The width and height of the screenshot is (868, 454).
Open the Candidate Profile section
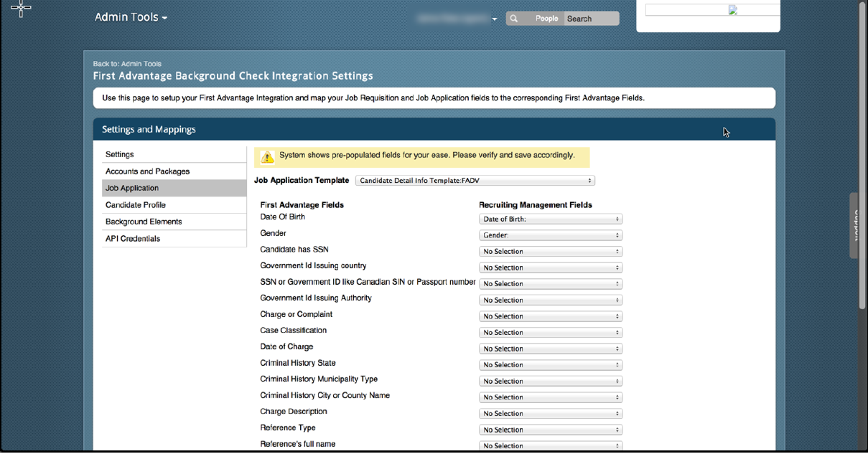click(174, 205)
